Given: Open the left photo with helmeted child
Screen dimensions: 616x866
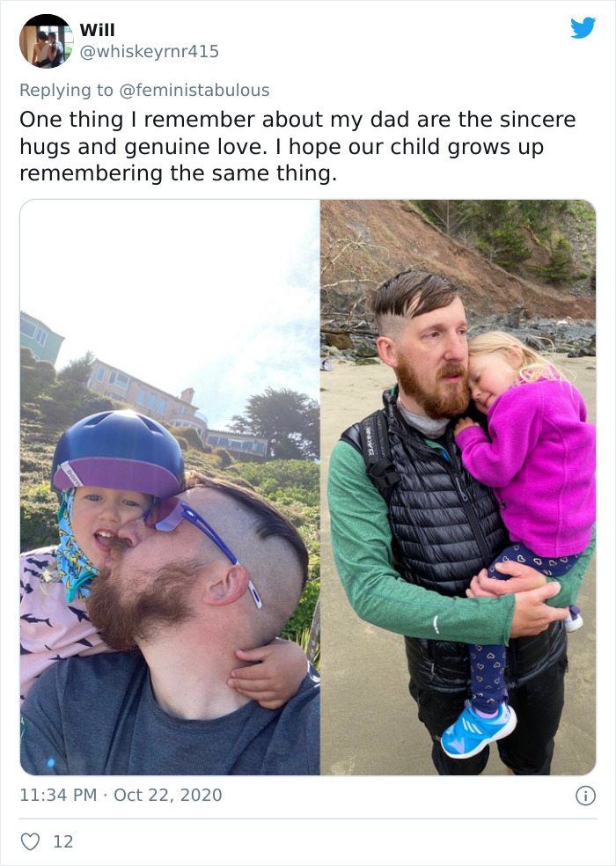Looking at the screenshot, I should click(x=170, y=488).
